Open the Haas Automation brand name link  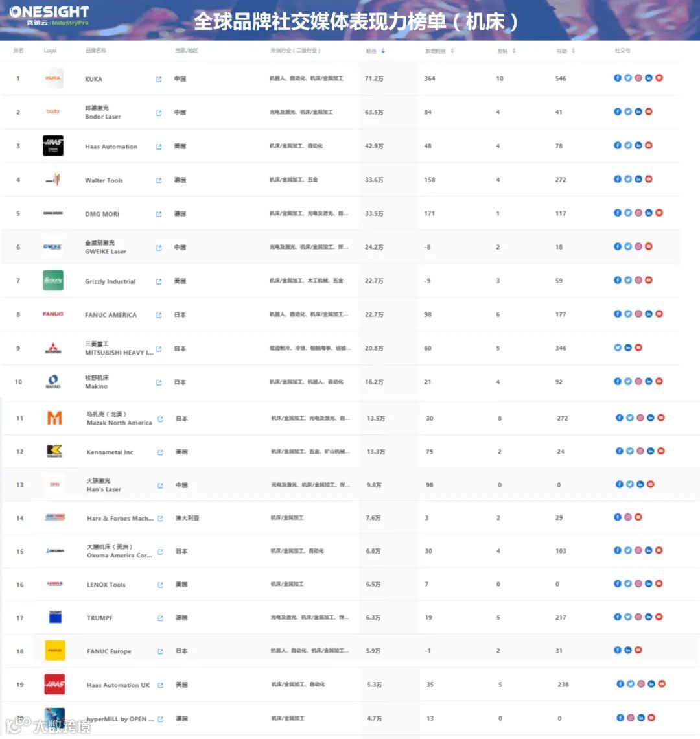[111, 147]
